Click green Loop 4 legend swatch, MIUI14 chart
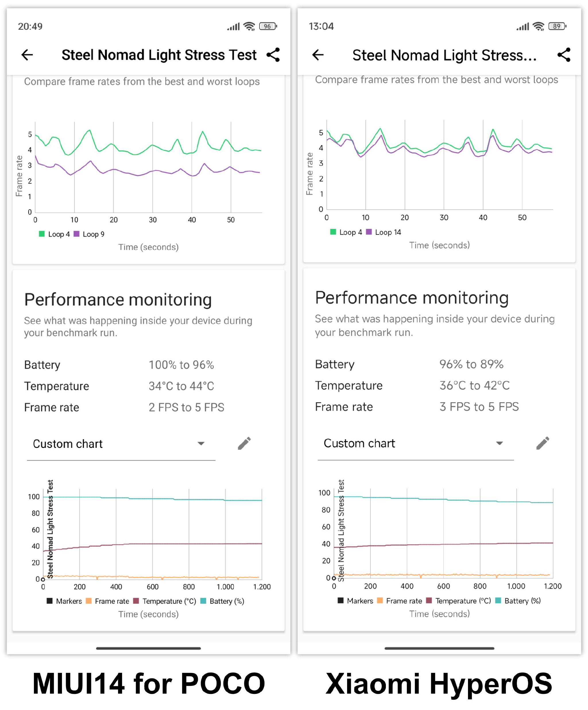588x710 pixels. coord(42,234)
